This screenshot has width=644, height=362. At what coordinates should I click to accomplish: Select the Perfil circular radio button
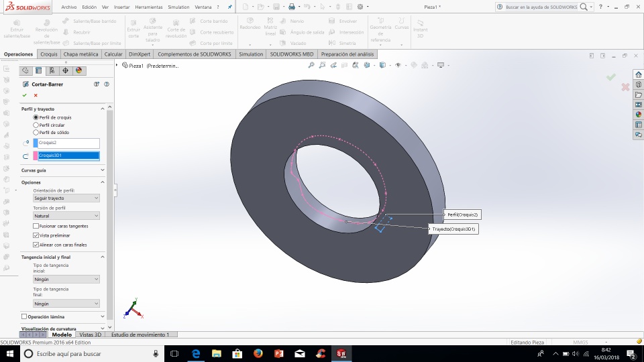click(36, 125)
